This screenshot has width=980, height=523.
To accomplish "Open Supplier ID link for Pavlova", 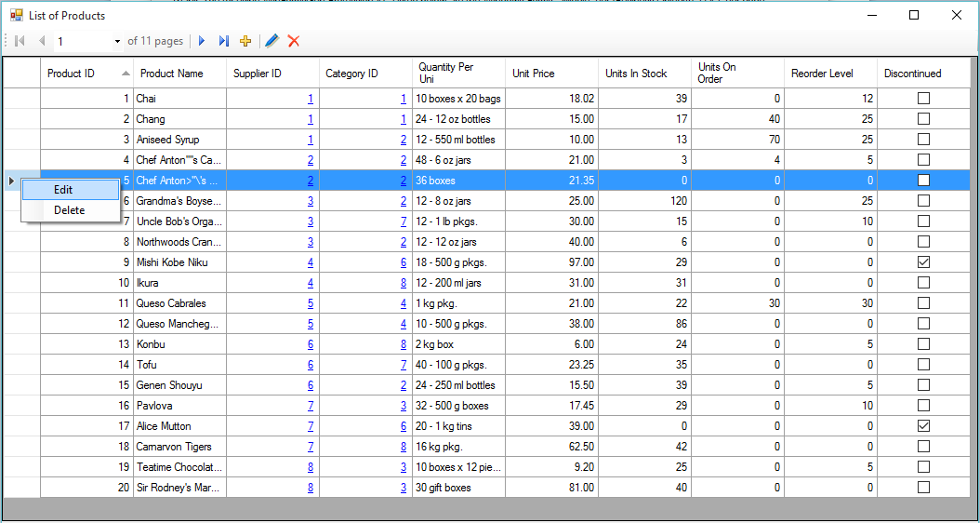I will tap(311, 406).
